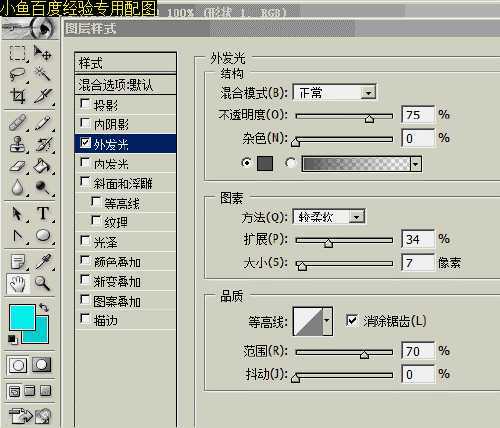Open the 混合模式 blend mode dropdown
Viewport: 500px width, 428px height.
pos(368,93)
